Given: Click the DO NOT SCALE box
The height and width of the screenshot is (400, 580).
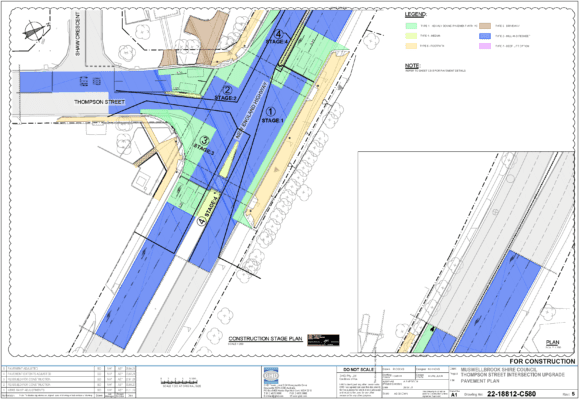Looking at the screenshot, I should 357,370.
